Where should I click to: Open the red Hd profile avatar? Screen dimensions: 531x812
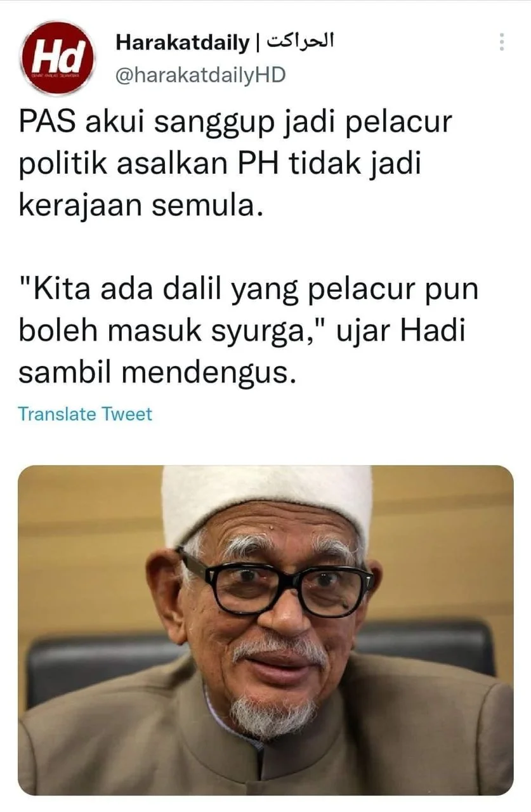(58, 58)
